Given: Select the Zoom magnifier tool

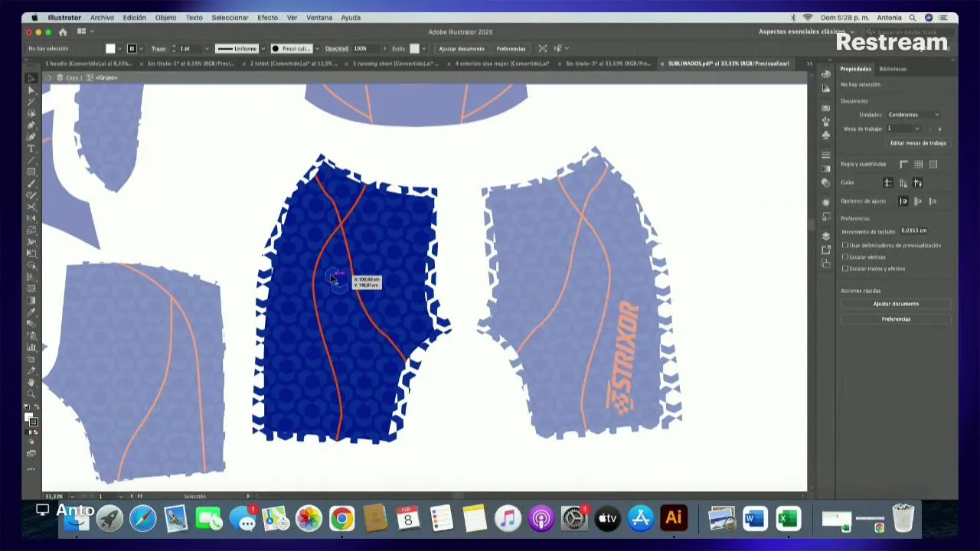Looking at the screenshot, I should 31,393.
